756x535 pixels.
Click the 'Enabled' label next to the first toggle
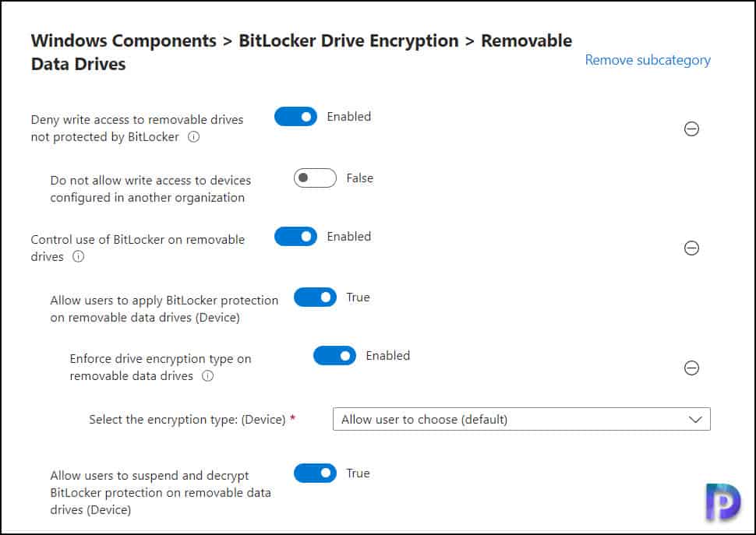(x=348, y=116)
